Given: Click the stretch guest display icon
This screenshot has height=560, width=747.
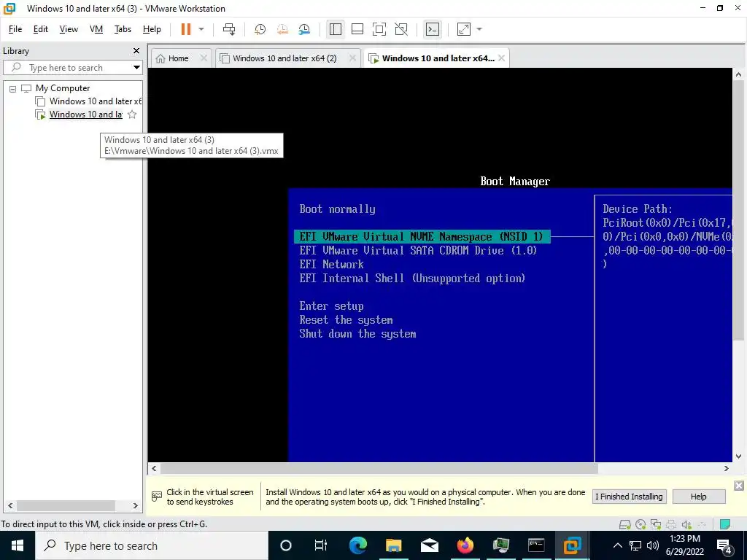Looking at the screenshot, I should pos(463,29).
